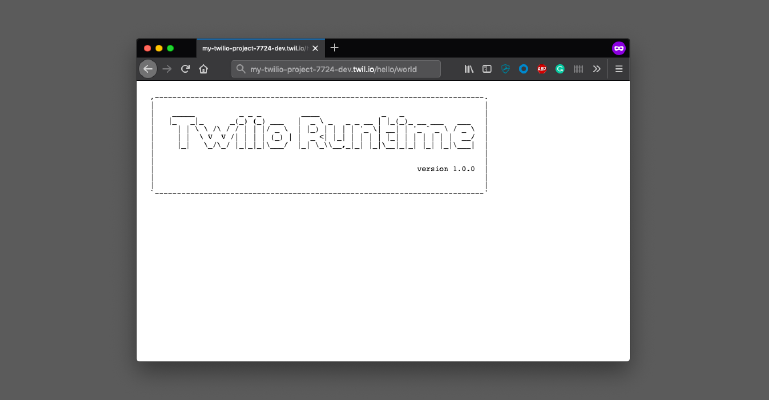
Task: Focus the URL address field
Action: pyautogui.click(x=335, y=69)
